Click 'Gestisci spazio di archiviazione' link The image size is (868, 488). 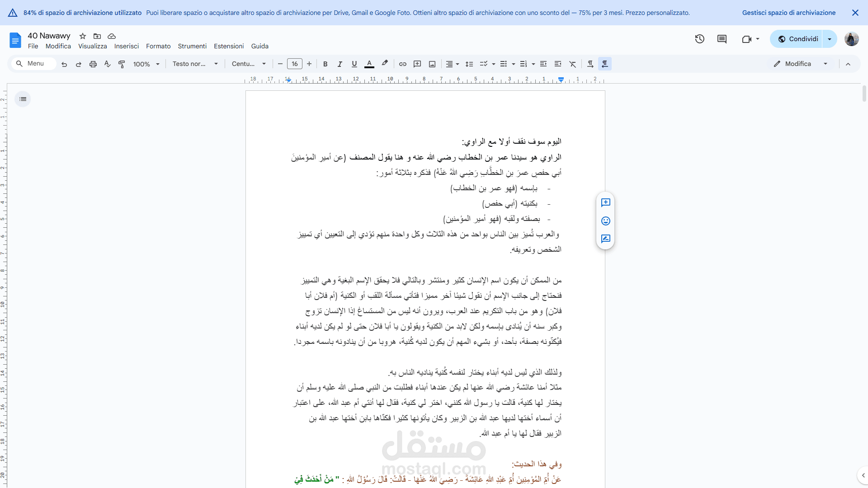click(789, 13)
